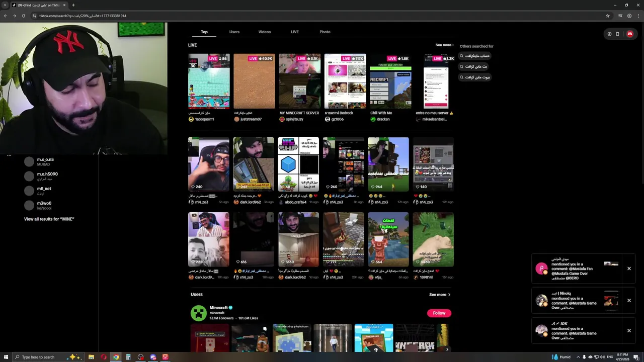Click the second 'Others searched for' suggestion
The height and width of the screenshot is (362, 644).
pos(473,66)
